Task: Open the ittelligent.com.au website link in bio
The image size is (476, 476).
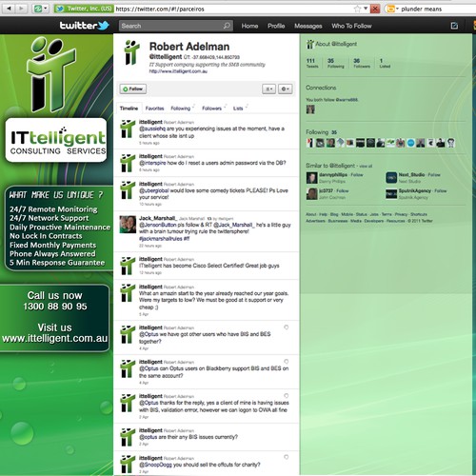Action: [x=178, y=71]
